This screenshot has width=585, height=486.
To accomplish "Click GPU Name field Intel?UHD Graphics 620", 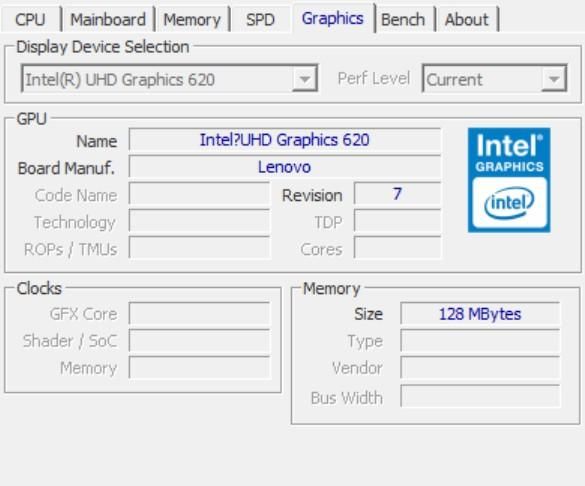I will (285, 140).
